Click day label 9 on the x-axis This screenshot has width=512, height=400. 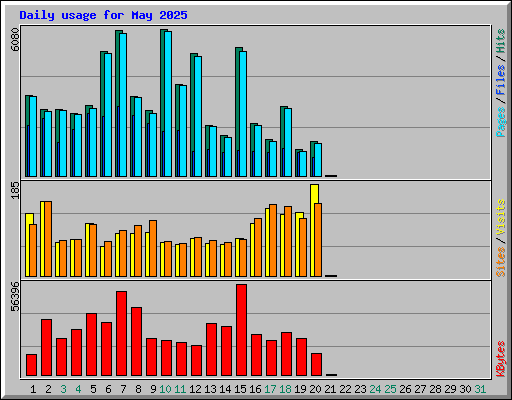point(153,389)
